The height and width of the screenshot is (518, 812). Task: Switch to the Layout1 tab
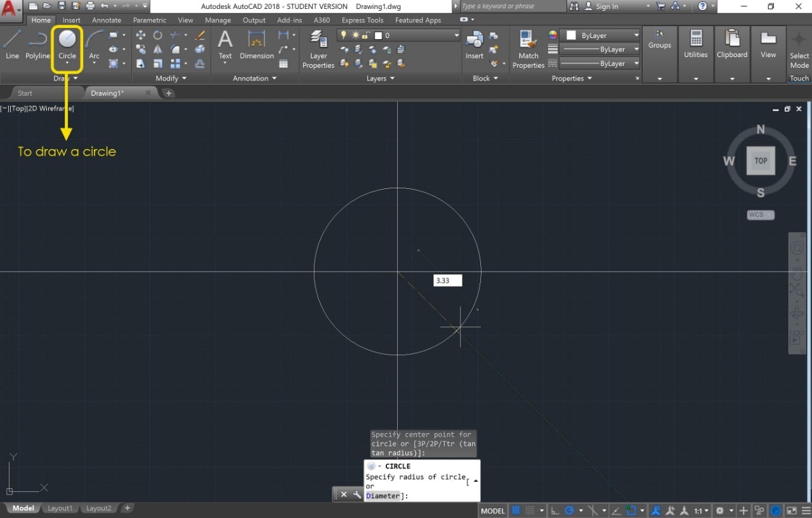[x=60, y=508]
